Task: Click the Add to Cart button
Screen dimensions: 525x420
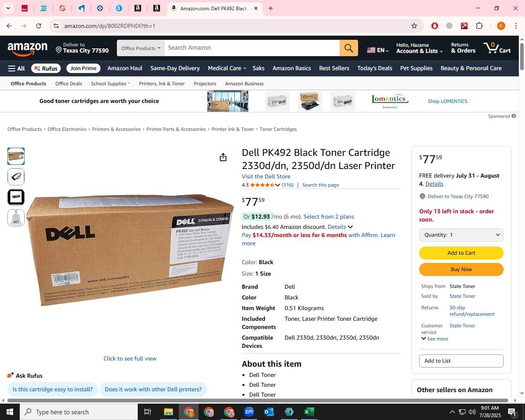Action: click(461, 253)
